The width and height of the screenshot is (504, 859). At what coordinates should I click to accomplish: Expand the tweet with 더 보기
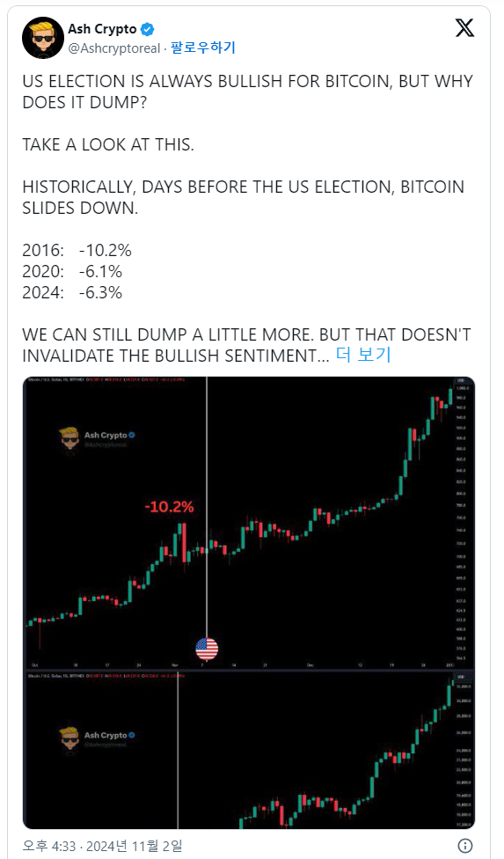363,355
